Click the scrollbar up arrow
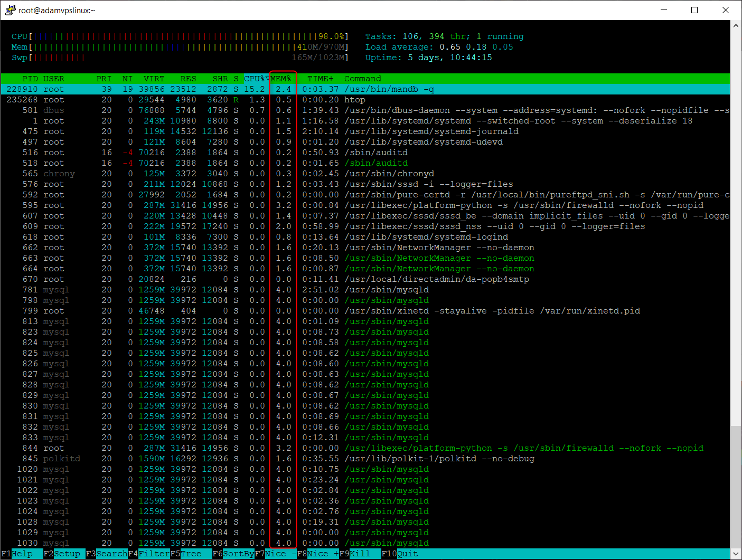 [x=736, y=25]
